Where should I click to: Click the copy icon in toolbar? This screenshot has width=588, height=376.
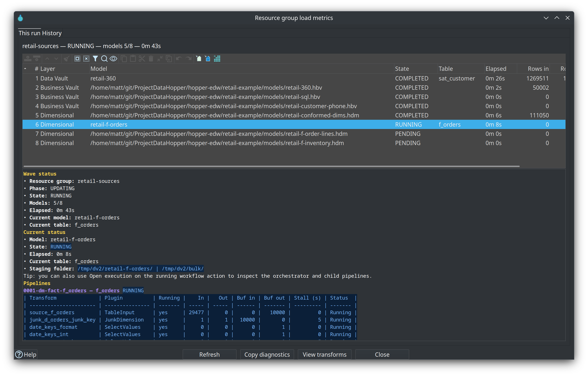click(124, 59)
